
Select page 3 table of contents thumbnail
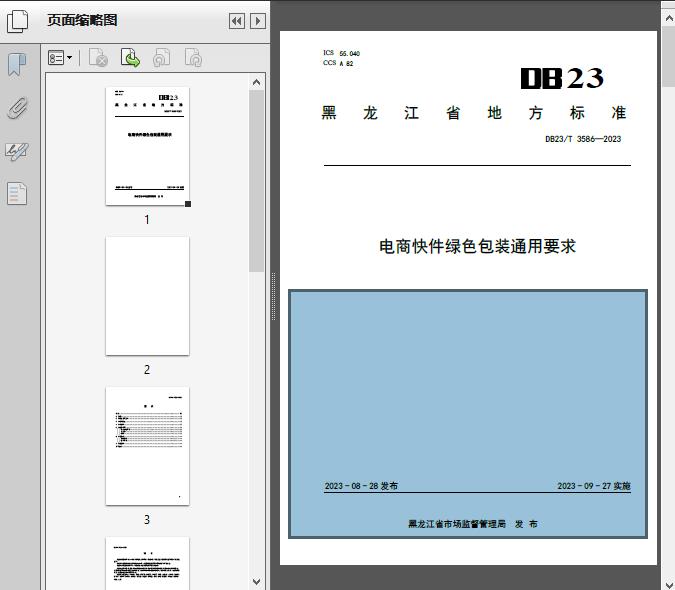(x=147, y=446)
